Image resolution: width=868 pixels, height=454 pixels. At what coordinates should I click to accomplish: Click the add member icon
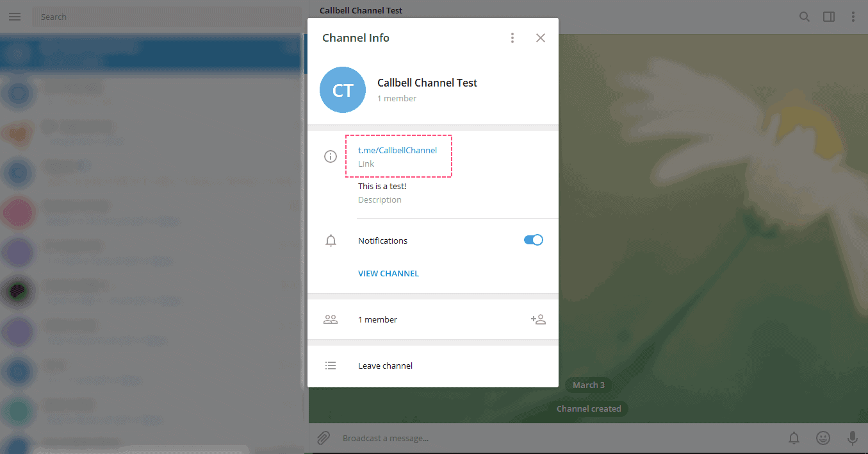[538, 319]
